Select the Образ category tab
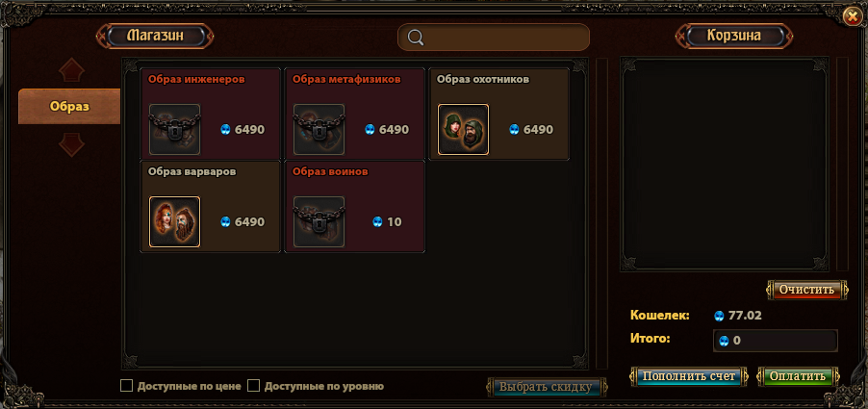 pos(69,106)
